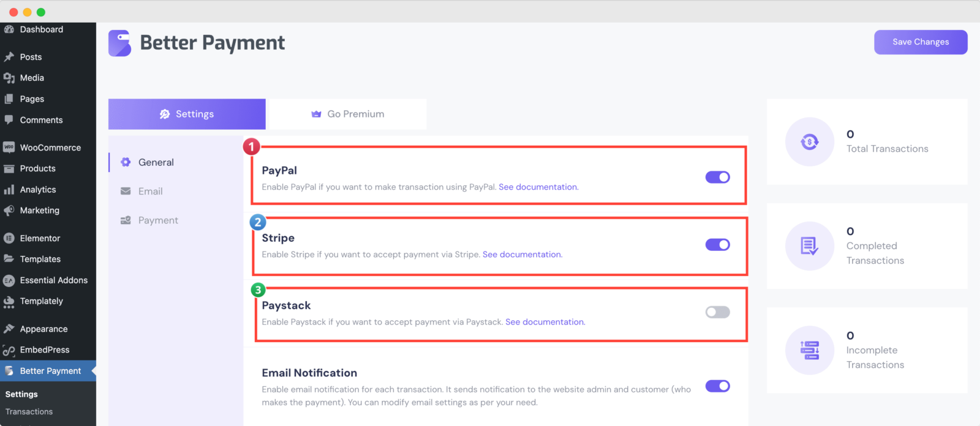Turn off the Stripe toggle
980x426 pixels.
click(x=718, y=245)
